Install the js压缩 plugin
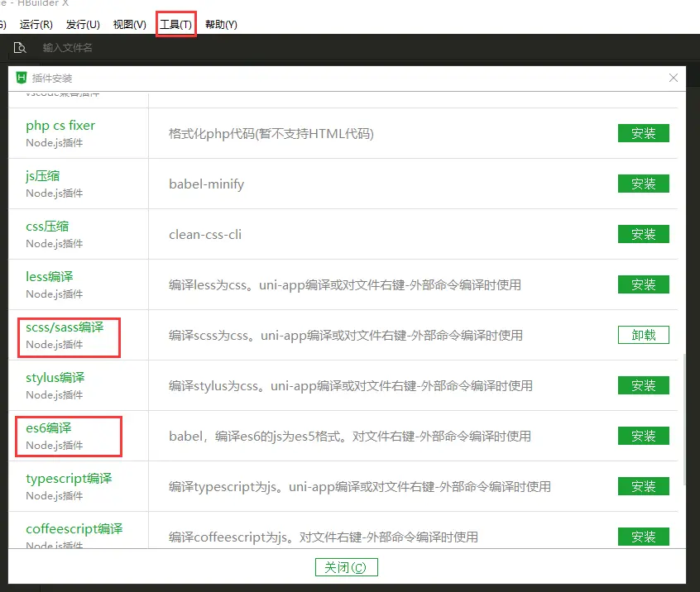Viewport: 700px width, 592px height. (643, 184)
